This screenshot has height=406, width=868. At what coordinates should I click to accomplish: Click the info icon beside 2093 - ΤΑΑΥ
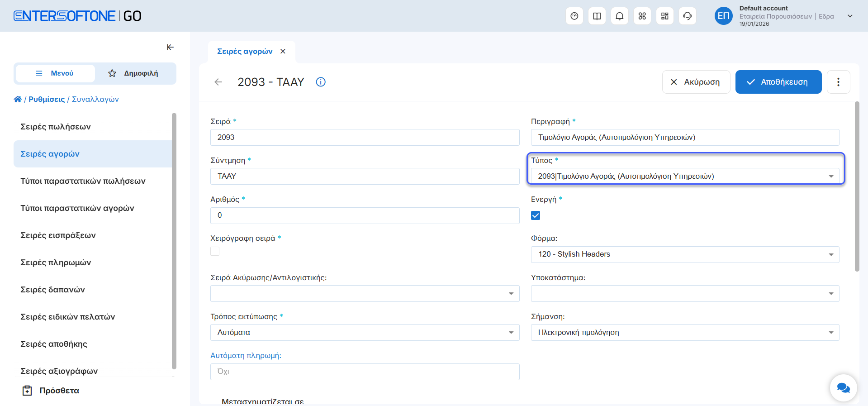[321, 82]
